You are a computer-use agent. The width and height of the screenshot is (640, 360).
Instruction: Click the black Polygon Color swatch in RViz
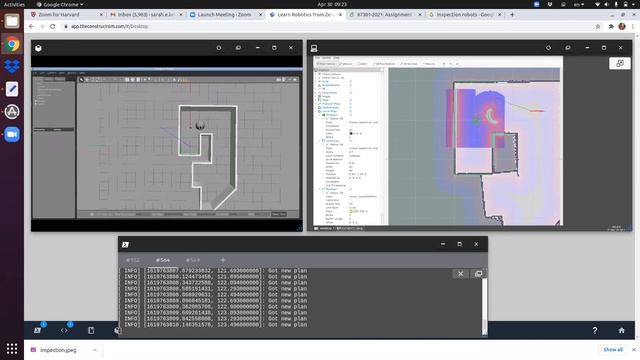click(351, 133)
